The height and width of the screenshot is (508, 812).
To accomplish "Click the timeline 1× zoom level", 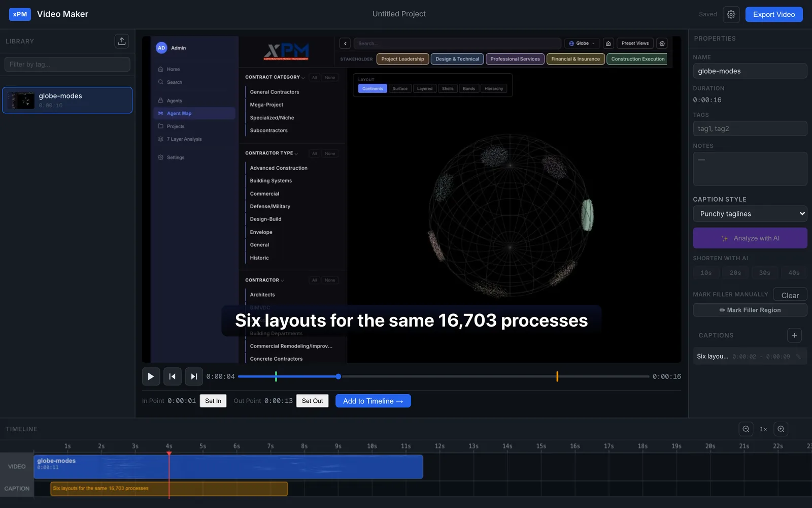I will tap(763, 429).
